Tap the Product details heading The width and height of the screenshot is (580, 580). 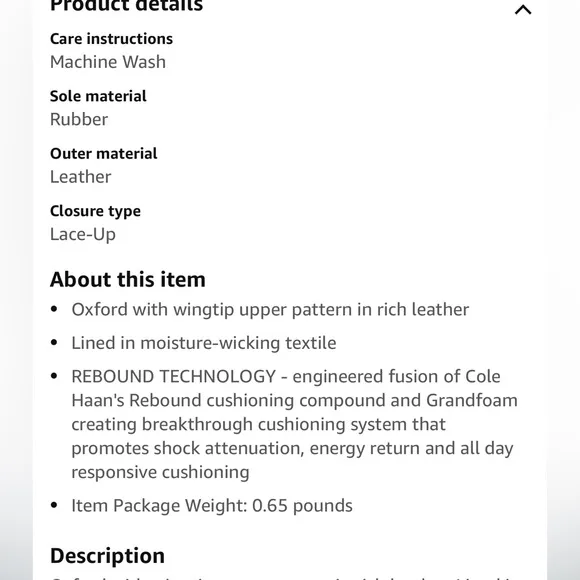pyautogui.click(x=127, y=6)
